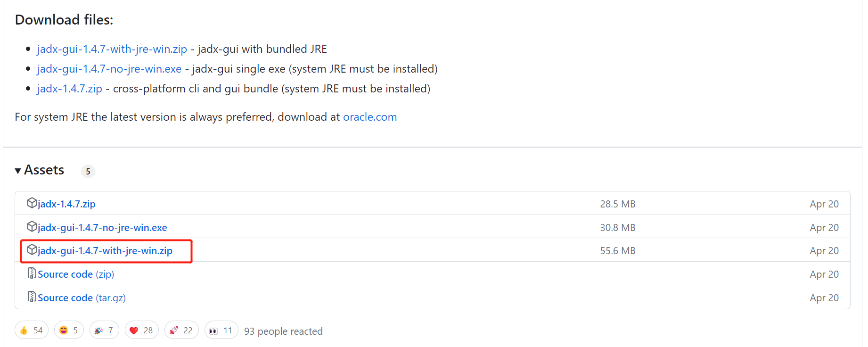This screenshot has width=868, height=347.
Task: Visit the oracle.com link
Action: click(369, 117)
